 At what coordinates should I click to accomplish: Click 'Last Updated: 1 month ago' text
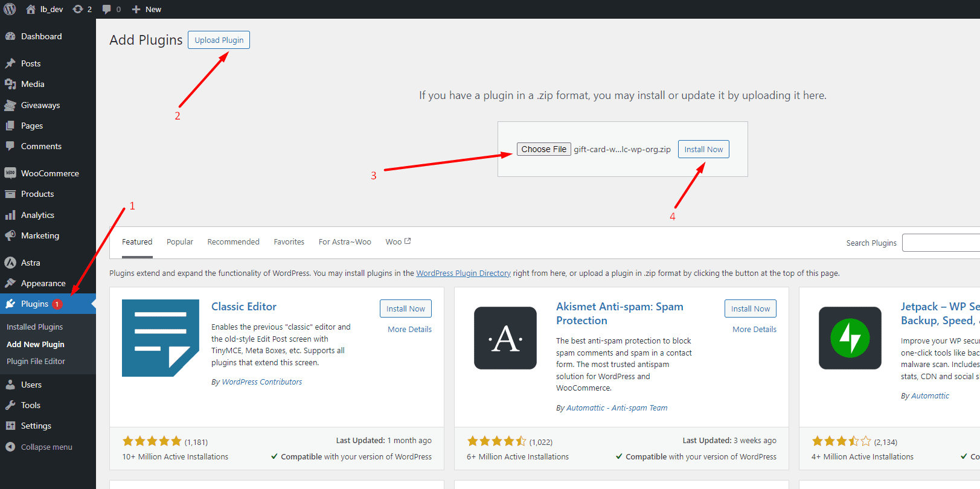pyautogui.click(x=383, y=441)
